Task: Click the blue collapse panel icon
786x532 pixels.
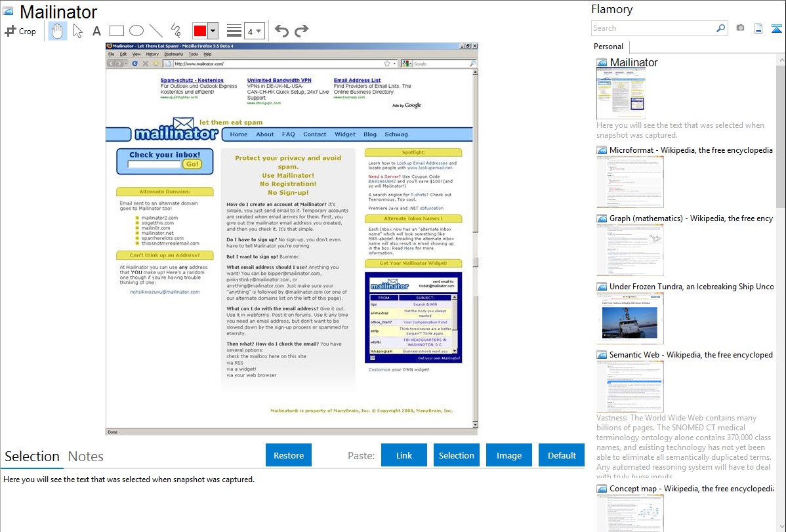Action: click(x=776, y=29)
